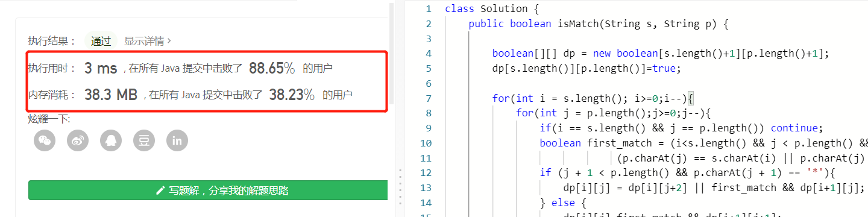Click the green 写题解 button

click(208, 190)
